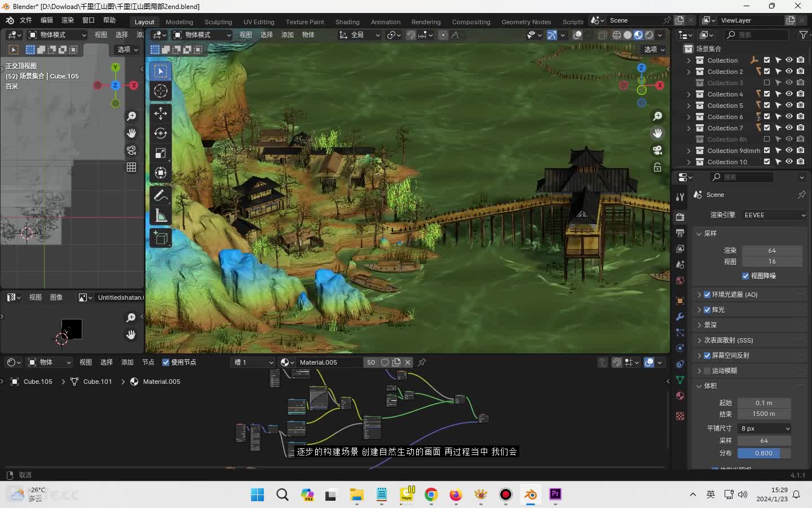Click the main viewport pan hand icon

(x=657, y=133)
